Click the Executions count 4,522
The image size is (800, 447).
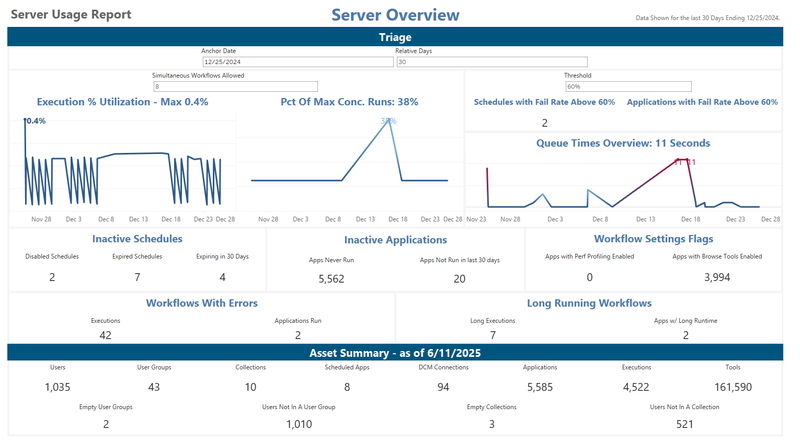coord(636,387)
